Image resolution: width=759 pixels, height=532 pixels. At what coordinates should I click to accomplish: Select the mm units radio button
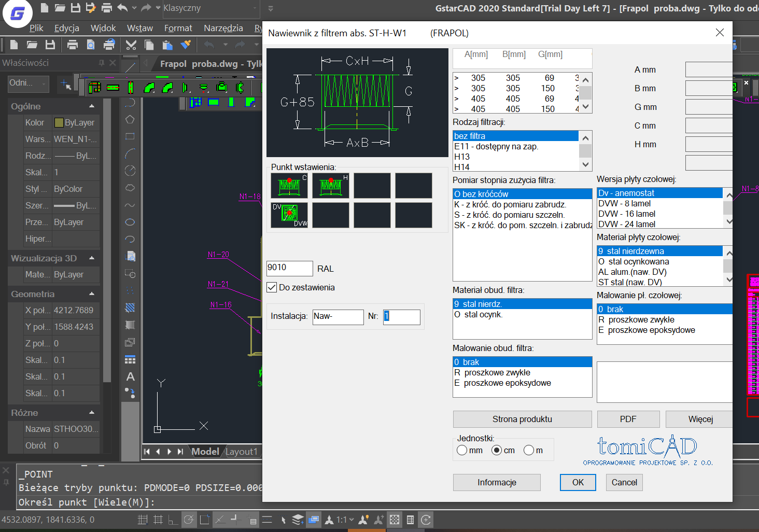[x=462, y=450]
